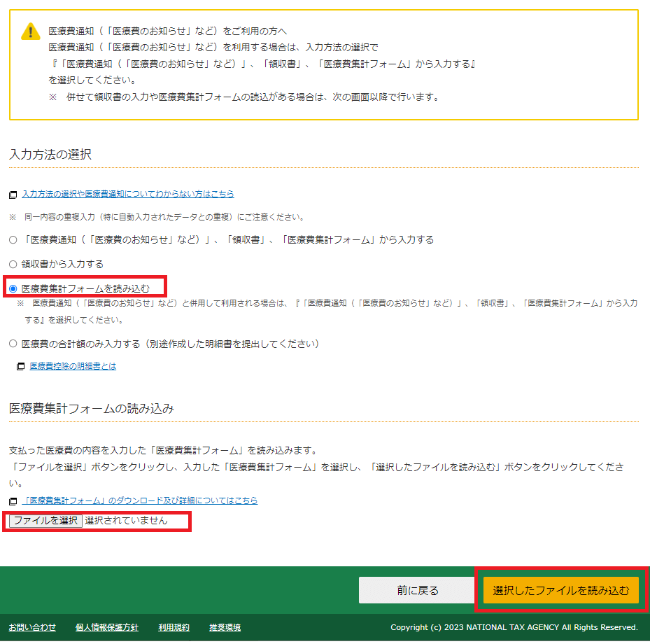The height and width of the screenshot is (644, 650).
Task: Choose 医療費の合計額のみ入力する radio option
Action: pos(13,344)
